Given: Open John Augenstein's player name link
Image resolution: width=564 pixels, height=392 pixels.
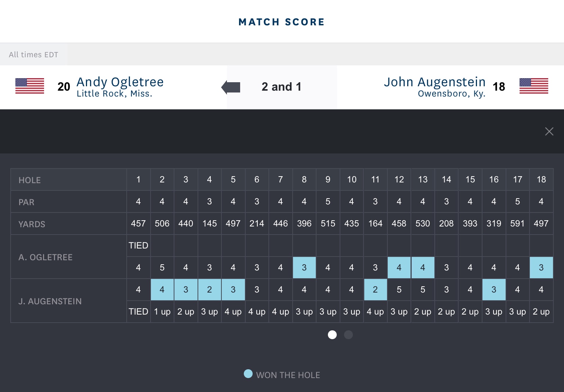Looking at the screenshot, I should click(434, 82).
